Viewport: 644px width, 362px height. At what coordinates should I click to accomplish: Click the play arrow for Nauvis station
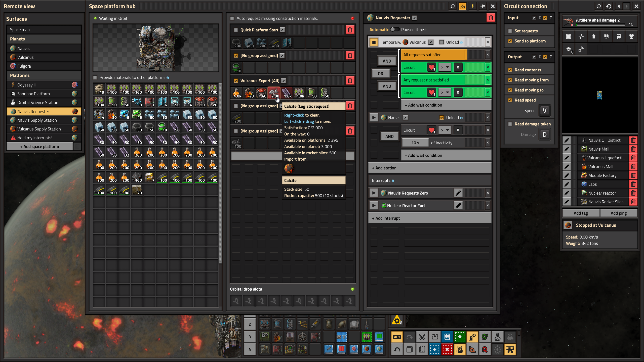coord(374,118)
